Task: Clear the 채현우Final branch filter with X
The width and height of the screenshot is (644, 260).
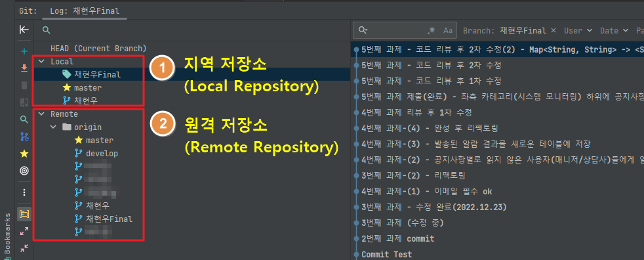Action: pyautogui.click(x=553, y=30)
